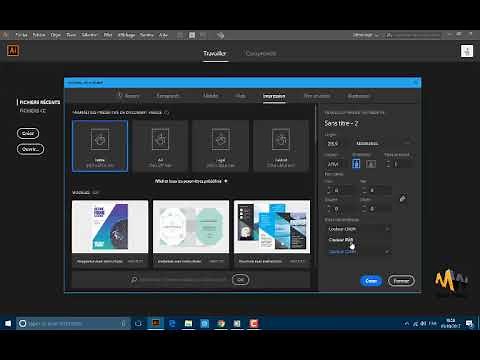Switch to the Enregistré tab
The image size is (480, 360).
[x=168, y=96]
